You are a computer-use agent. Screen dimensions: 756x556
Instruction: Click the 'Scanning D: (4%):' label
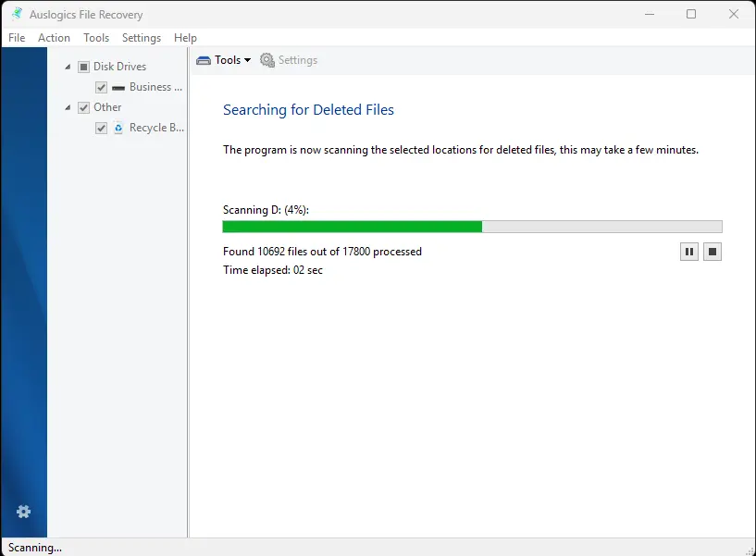266,210
